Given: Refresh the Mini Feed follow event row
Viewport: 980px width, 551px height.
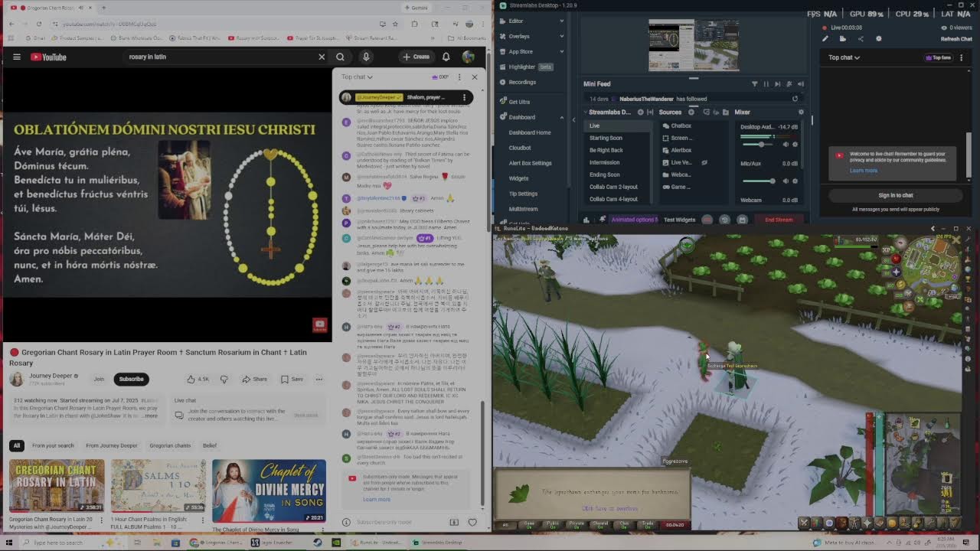Looking at the screenshot, I should 795,99.
